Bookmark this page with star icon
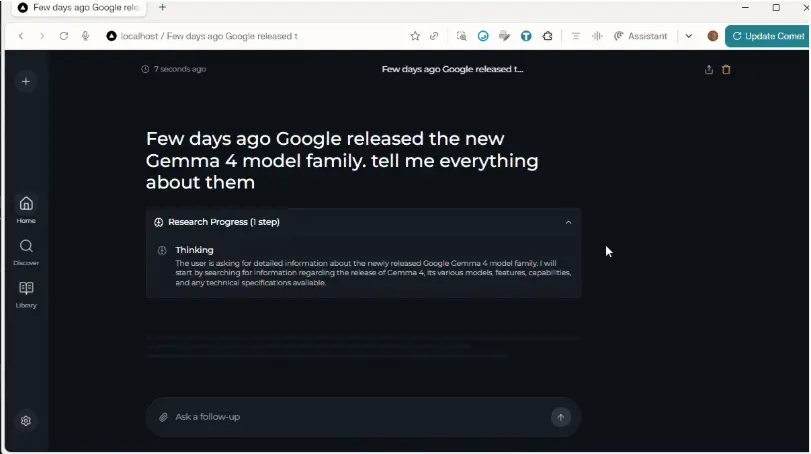 (415, 36)
